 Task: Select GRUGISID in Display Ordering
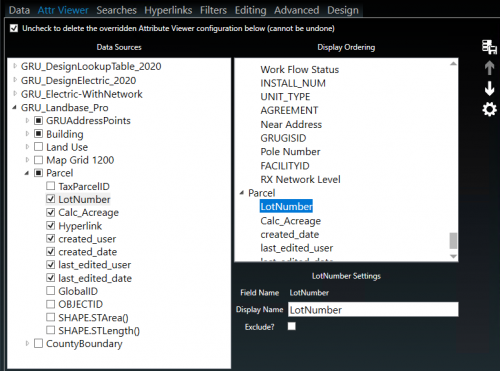point(283,138)
